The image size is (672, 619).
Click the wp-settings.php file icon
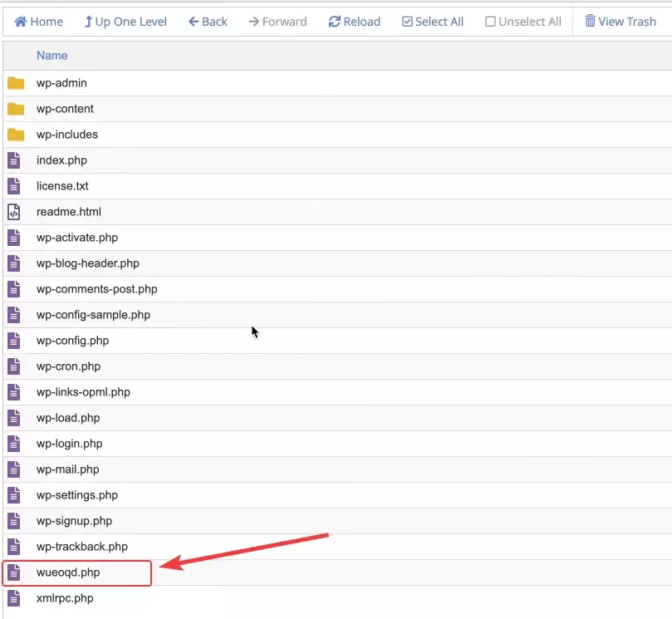point(14,495)
